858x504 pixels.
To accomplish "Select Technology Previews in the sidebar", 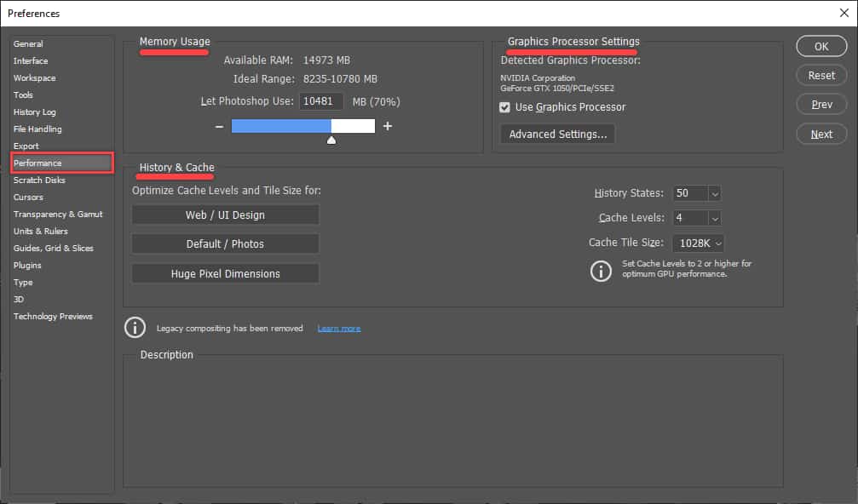I will 53,316.
